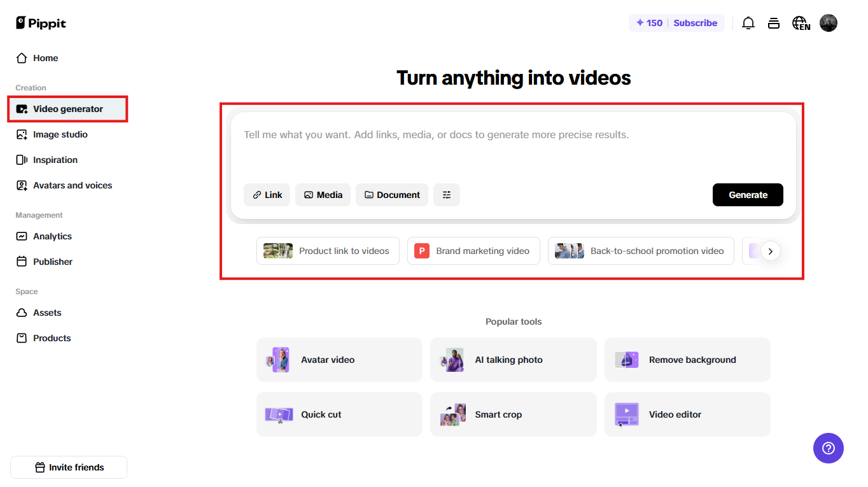Switch to the Inspiration section
868x487 pixels.
54,160
